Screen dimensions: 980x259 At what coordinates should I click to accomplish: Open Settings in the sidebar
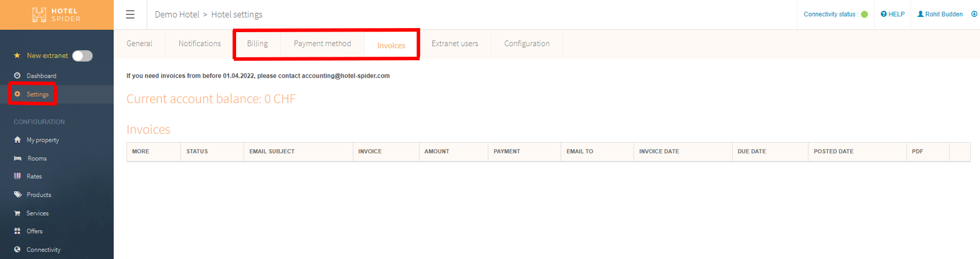(x=38, y=94)
